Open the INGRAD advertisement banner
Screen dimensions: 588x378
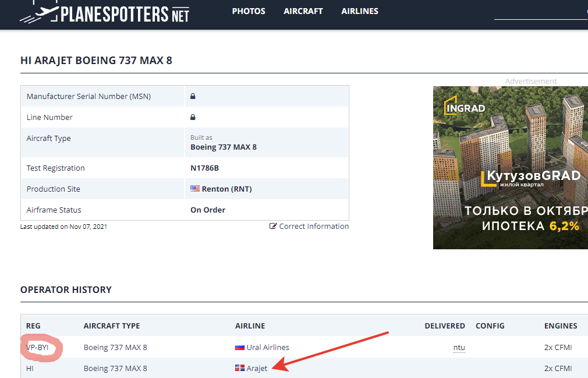point(511,168)
